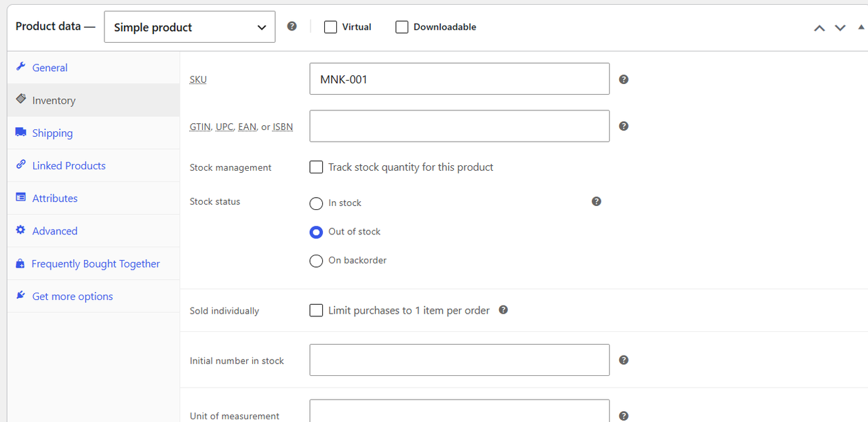Click the Stock status help icon
This screenshot has height=422, width=868.
(x=596, y=201)
